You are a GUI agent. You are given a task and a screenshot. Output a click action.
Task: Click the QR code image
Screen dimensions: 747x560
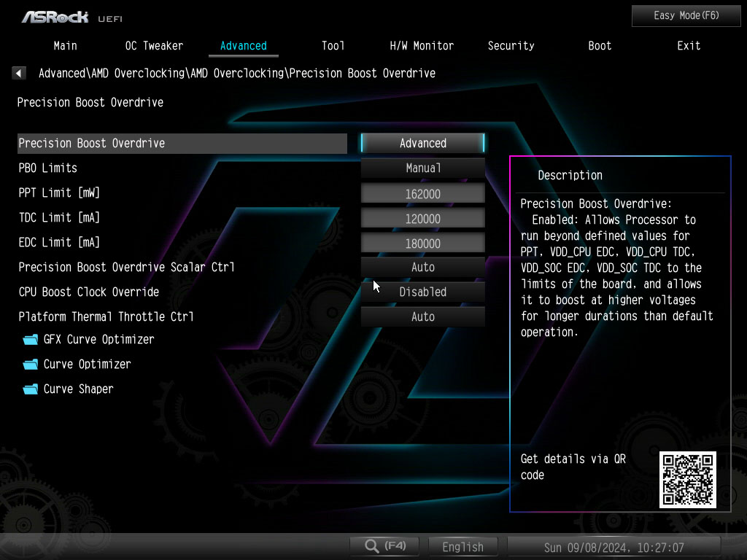click(687, 480)
